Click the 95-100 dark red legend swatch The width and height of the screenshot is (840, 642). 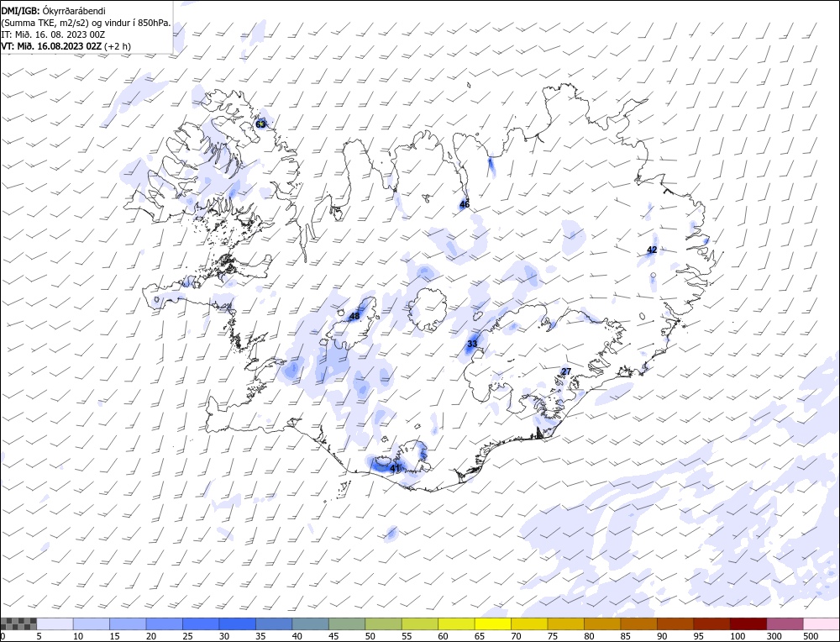[x=712, y=624]
